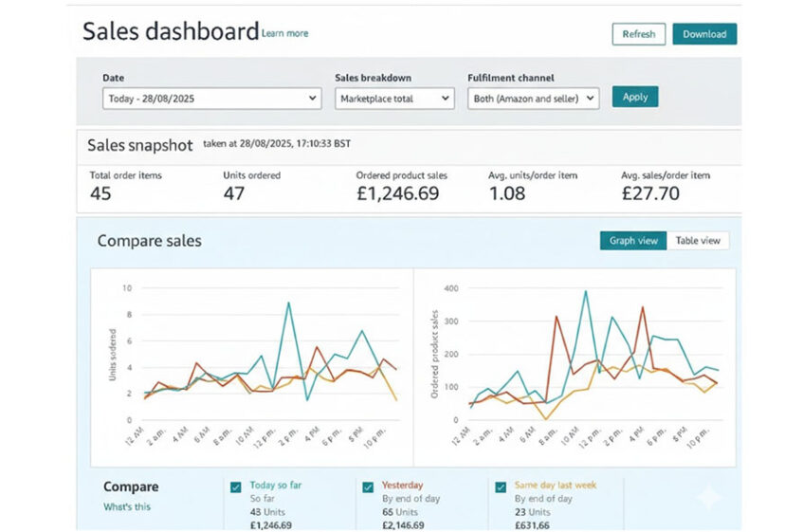Click the Download button
This screenshot has width=803, height=532.
click(703, 34)
